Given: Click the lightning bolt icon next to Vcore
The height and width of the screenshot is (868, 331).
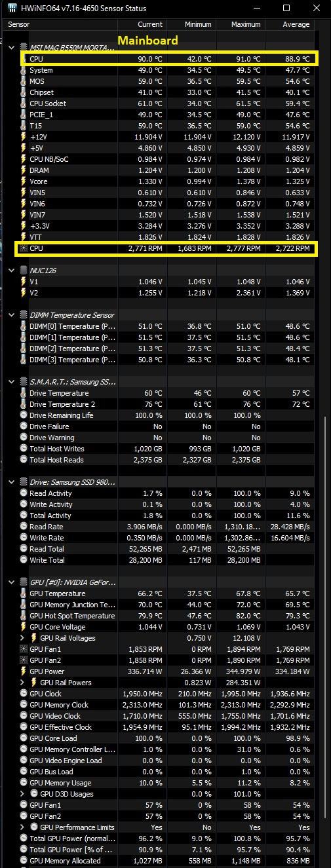Looking at the screenshot, I should (24, 181).
